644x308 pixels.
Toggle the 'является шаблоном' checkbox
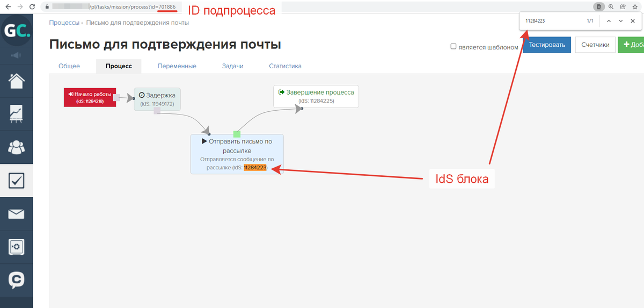(453, 47)
